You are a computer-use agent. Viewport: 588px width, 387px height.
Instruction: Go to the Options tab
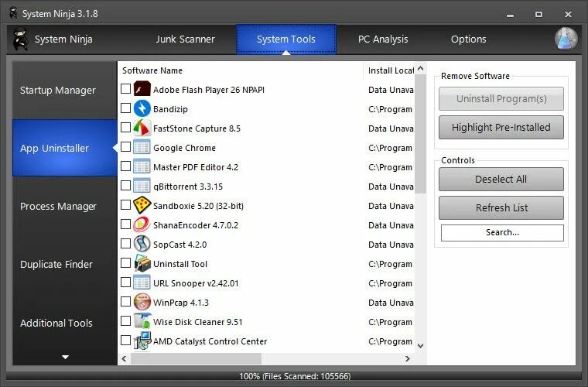[468, 39]
